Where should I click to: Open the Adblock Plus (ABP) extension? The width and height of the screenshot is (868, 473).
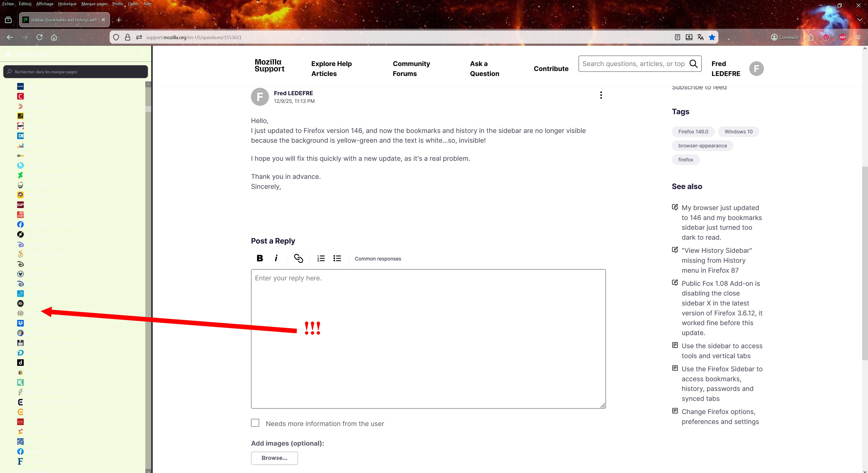click(x=842, y=38)
